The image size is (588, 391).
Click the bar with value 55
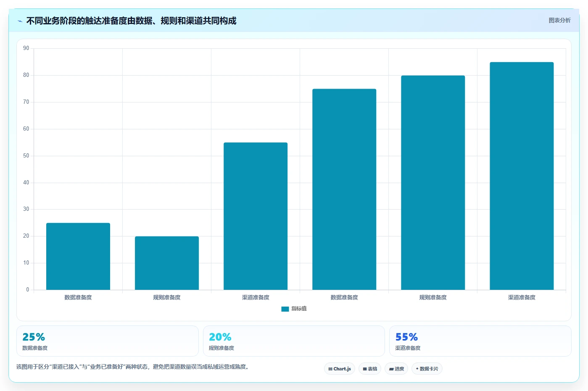[x=256, y=216]
